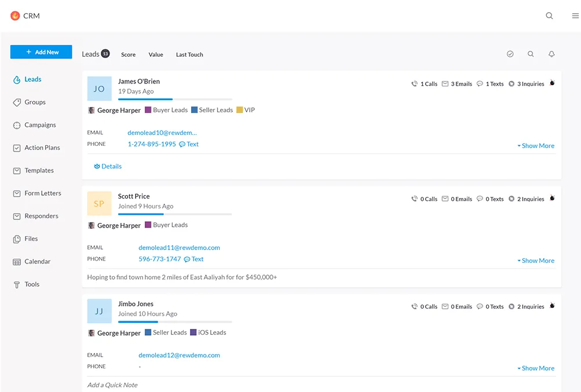Click the search icon in top header

click(549, 16)
